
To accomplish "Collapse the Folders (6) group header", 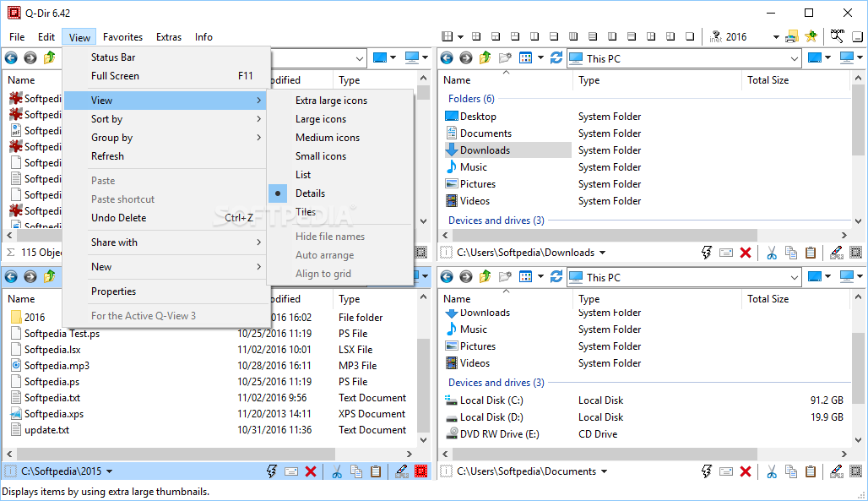I will tap(472, 99).
